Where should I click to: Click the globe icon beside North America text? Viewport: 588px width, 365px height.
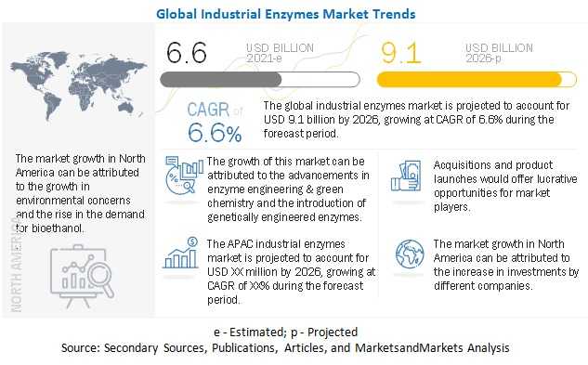click(x=410, y=254)
